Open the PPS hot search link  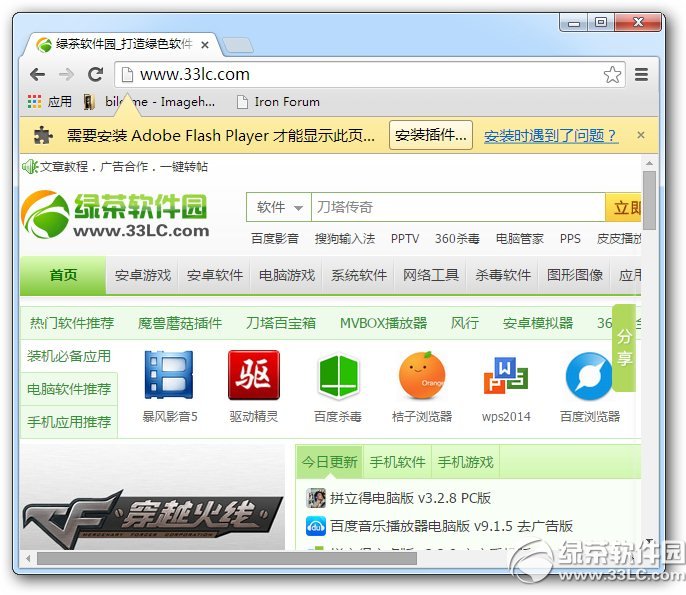[570, 239]
